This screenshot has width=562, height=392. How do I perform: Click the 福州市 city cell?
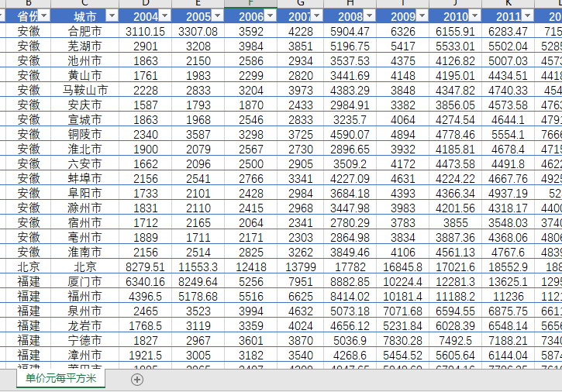[x=85, y=296]
